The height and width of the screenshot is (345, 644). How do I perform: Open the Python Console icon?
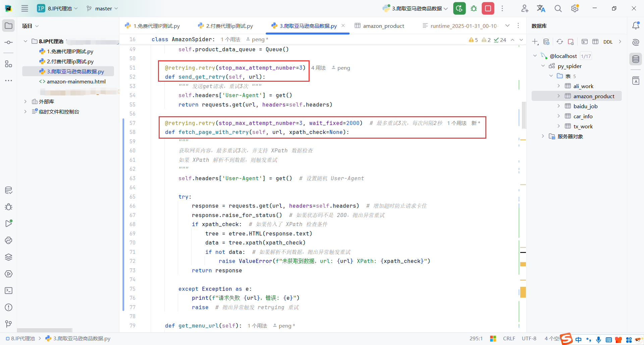pyautogui.click(x=8, y=240)
